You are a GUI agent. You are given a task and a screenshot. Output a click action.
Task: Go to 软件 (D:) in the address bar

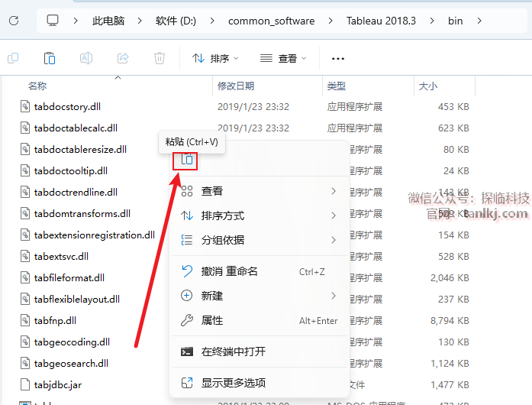[176, 21]
